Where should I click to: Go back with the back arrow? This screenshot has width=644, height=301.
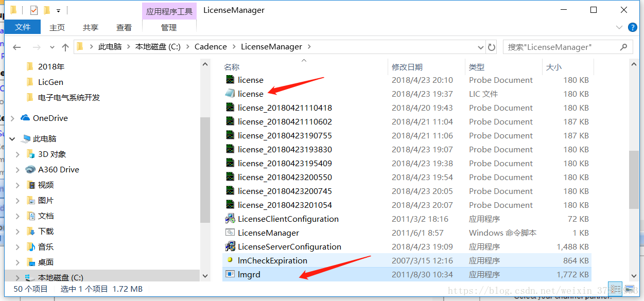(17, 47)
